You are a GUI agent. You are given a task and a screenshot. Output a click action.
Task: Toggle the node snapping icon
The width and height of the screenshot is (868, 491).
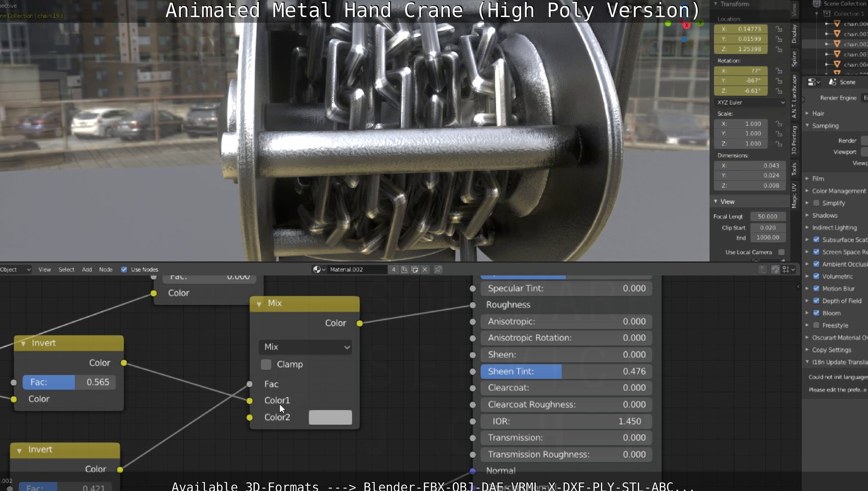point(775,269)
